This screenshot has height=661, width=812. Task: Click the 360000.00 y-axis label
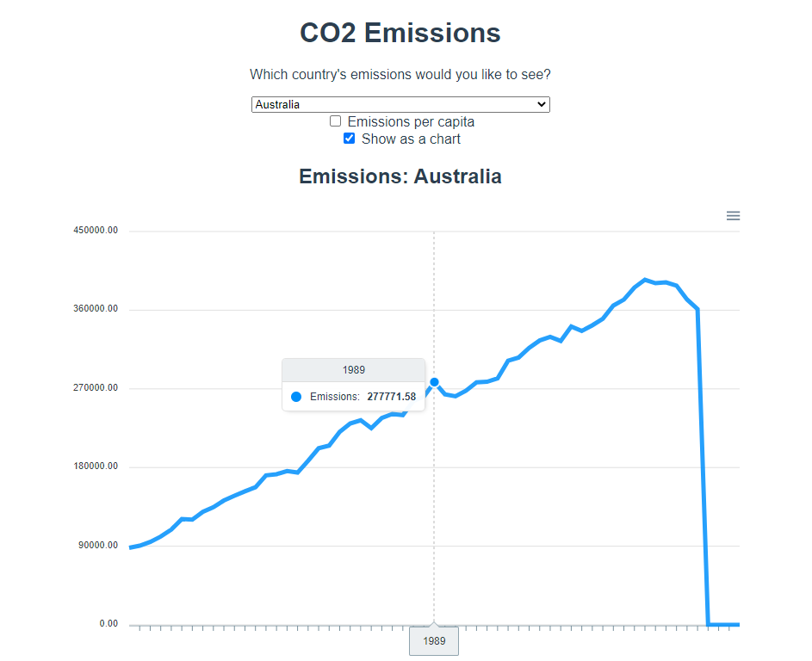pos(96,309)
